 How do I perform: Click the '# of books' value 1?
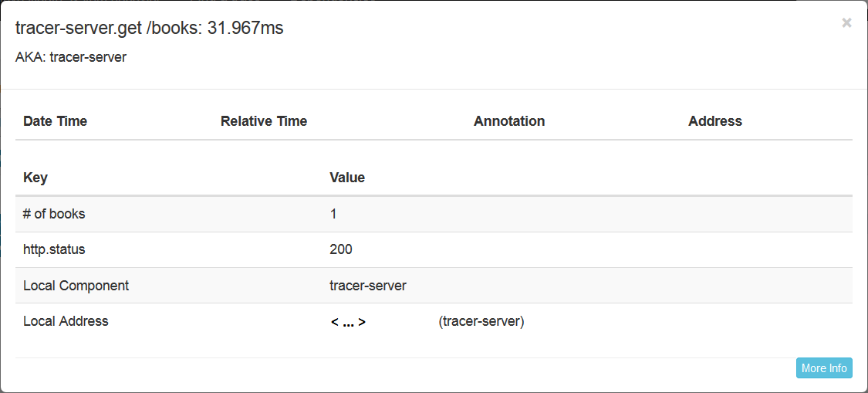333,214
